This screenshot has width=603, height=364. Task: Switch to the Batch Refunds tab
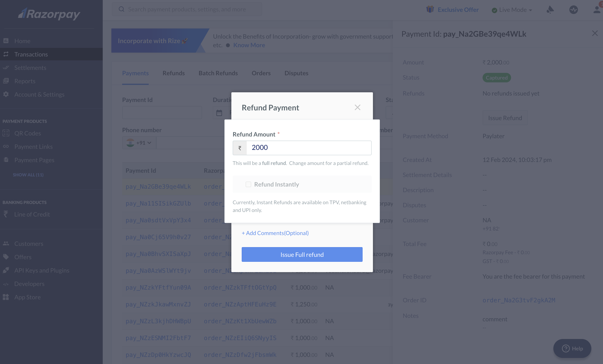pos(218,73)
